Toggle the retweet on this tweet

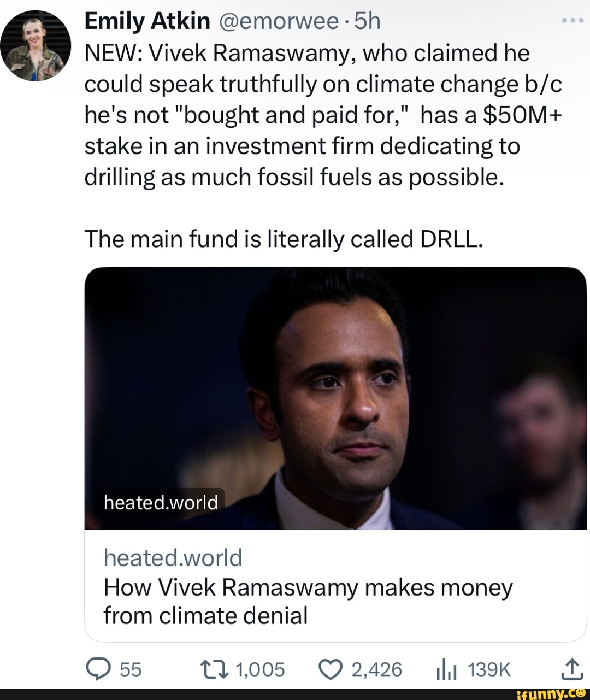(213, 668)
